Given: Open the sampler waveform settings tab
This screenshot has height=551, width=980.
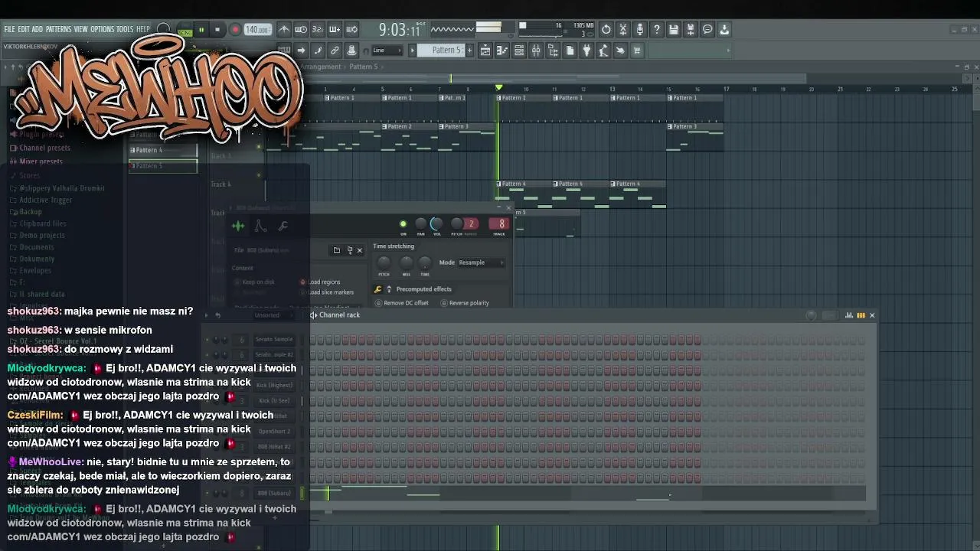Looking at the screenshot, I should coord(238,226).
